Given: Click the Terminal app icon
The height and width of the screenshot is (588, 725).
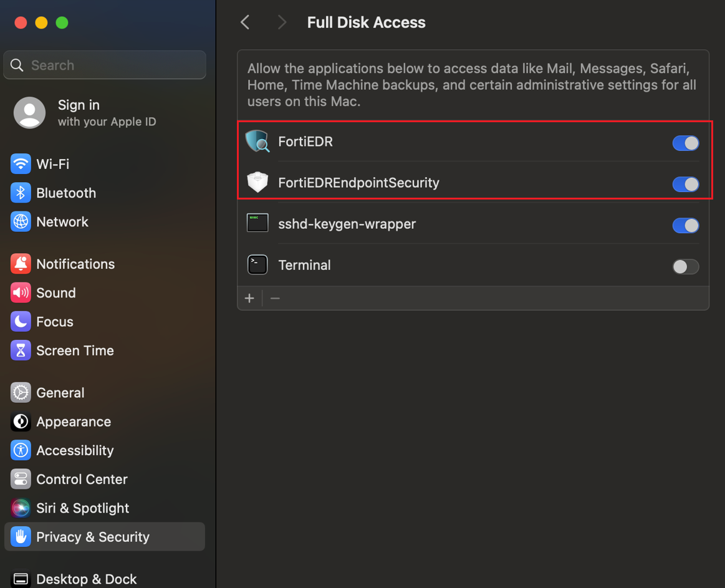Looking at the screenshot, I should coord(257,264).
